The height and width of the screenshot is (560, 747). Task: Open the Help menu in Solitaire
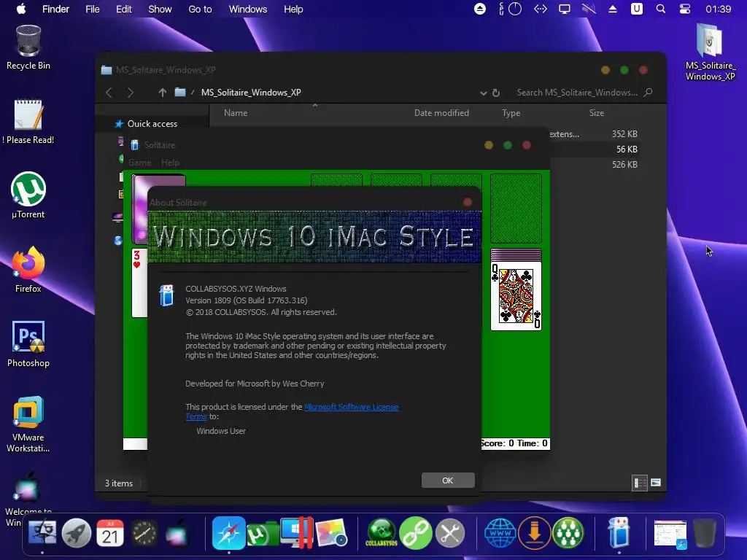tap(170, 163)
